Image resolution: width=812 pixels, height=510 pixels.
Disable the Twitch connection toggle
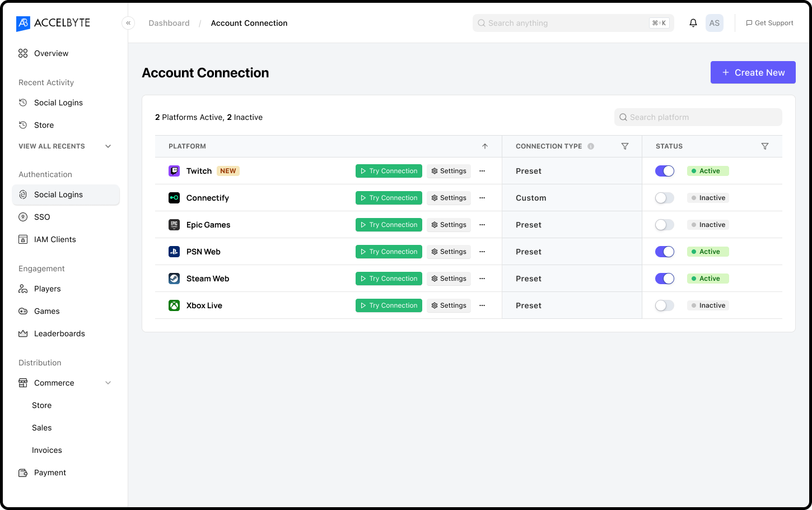pos(665,171)
